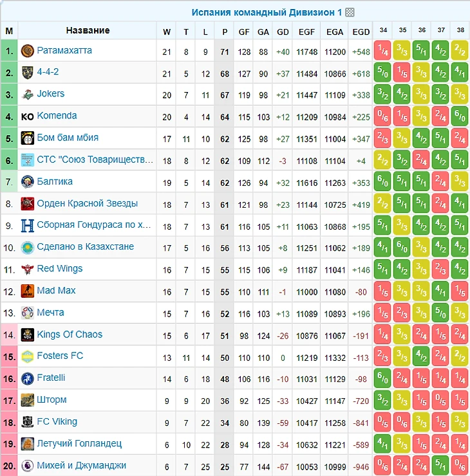Click the Fosters FC team logo
Image resolution: width=470 pixels, height=476 pixels.
click(x=27, y=356)
